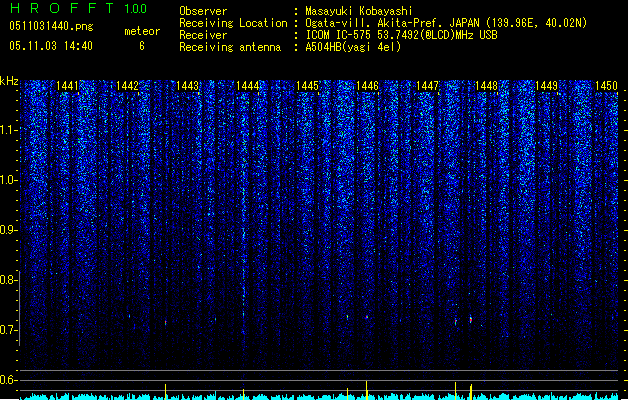The width and height of the screenshot is (629, 400).
Task: Click the 0.6 kHz axis tick label
Action: coord(9,380)
